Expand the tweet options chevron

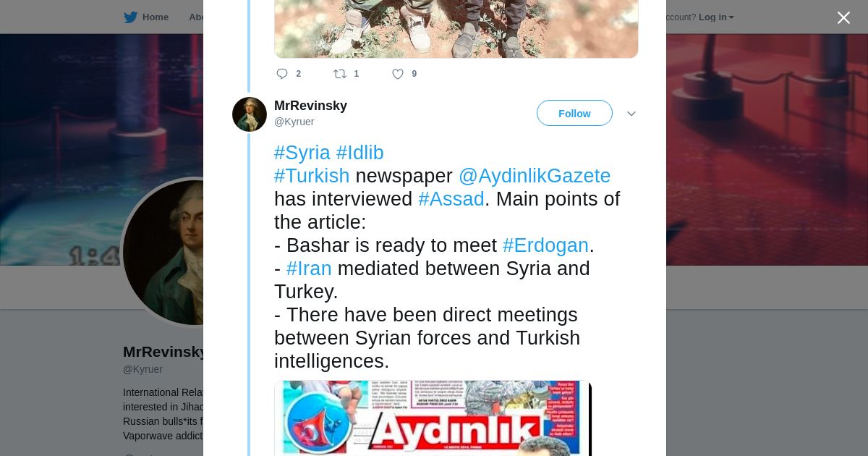click(x=631, y=114)
